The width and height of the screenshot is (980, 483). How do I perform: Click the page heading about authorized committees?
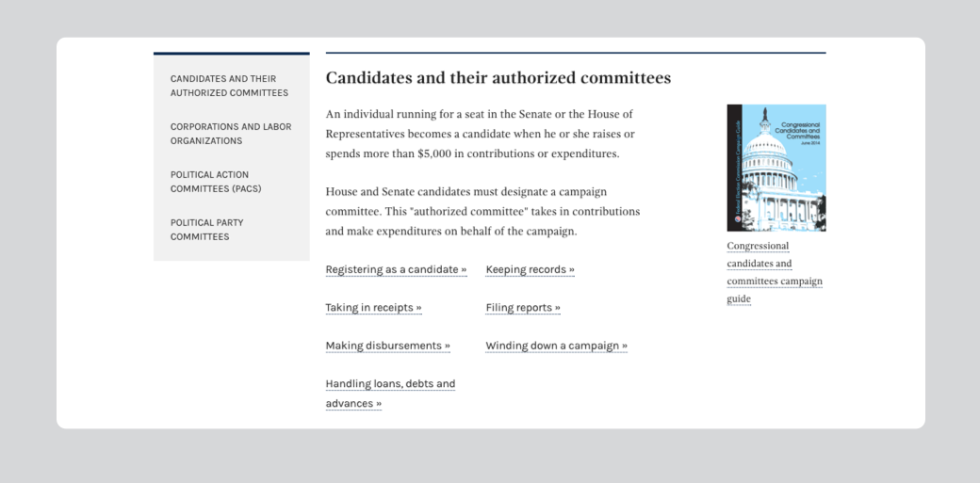498,78
